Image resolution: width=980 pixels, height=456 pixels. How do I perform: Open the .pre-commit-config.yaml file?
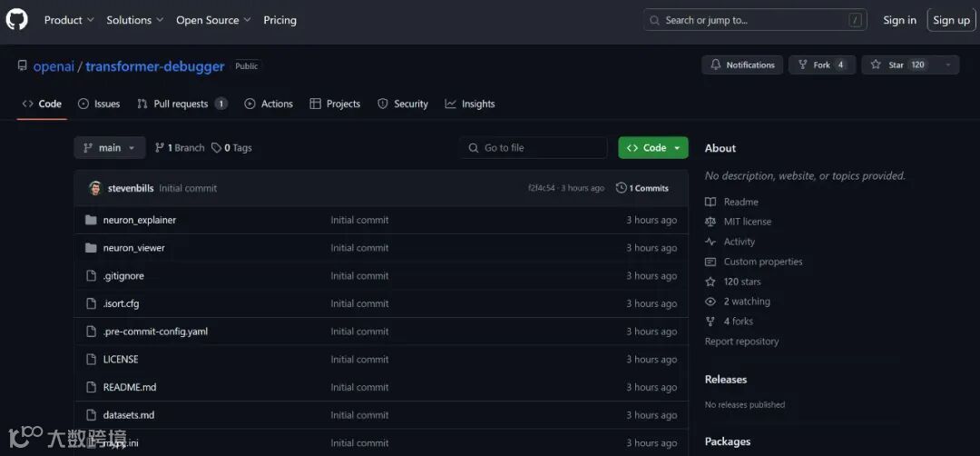[x=156, y=332]
